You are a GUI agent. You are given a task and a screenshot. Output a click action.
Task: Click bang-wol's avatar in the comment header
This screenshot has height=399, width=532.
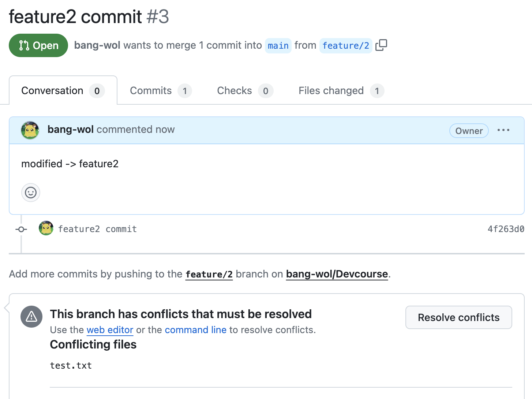click(30, 130)
